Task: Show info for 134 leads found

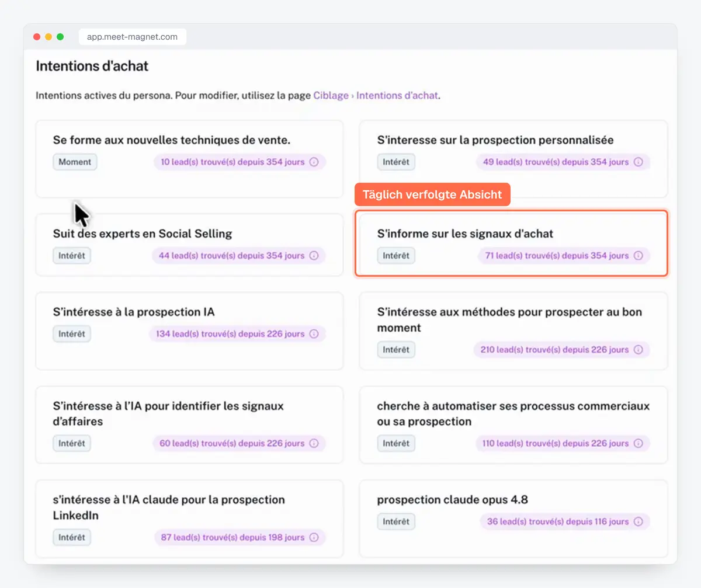Action: point(314,334)
